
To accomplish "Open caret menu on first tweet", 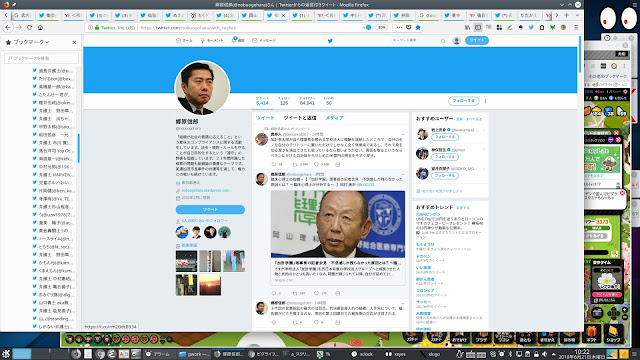I will pos(403,134).
